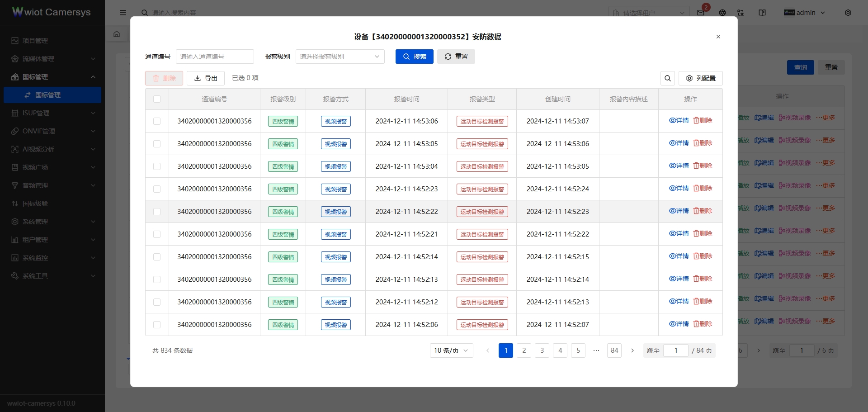Viewport: 868px width, 412px height.
Task: Open table search in the dialog
Action: [x=667, y=78]
